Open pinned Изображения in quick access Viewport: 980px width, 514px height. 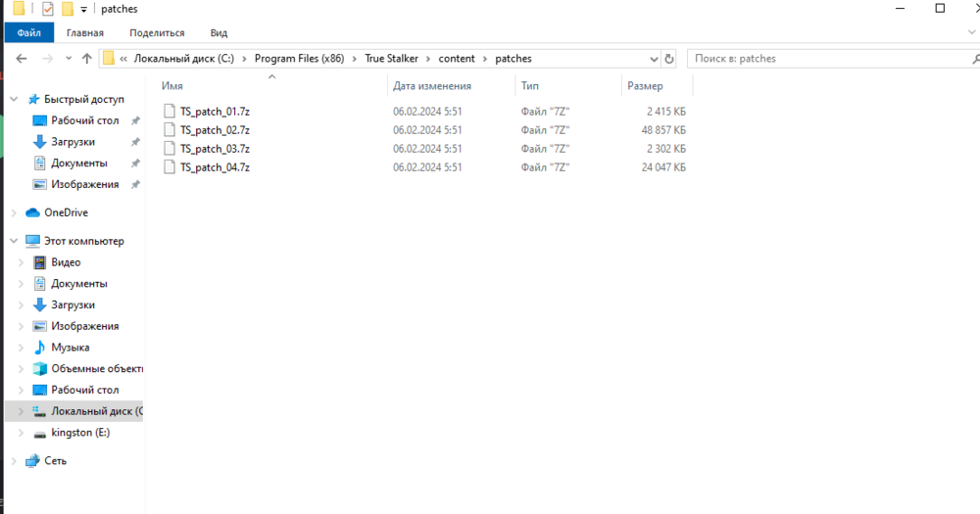coord(85,184)
